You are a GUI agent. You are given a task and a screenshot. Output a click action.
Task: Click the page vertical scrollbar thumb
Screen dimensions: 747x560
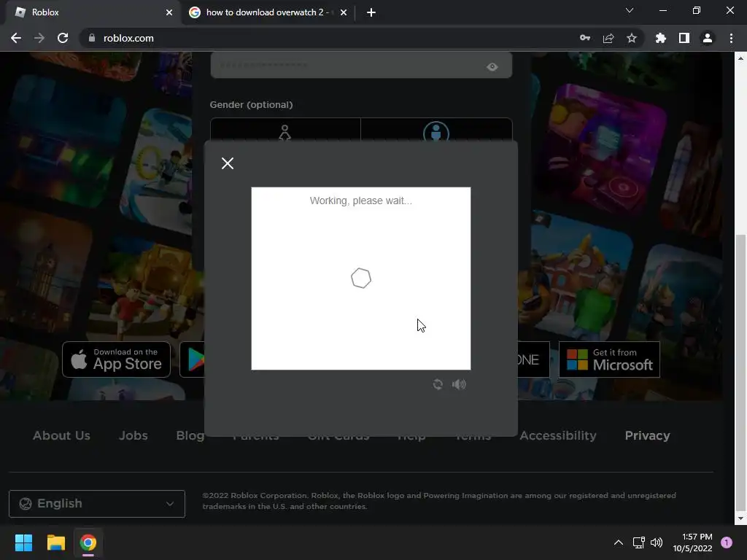pos(741,371)
